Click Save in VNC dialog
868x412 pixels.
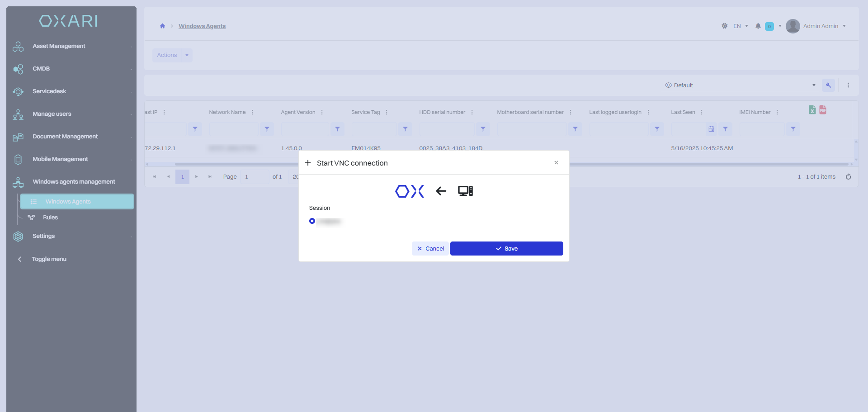tap(507, 248)
